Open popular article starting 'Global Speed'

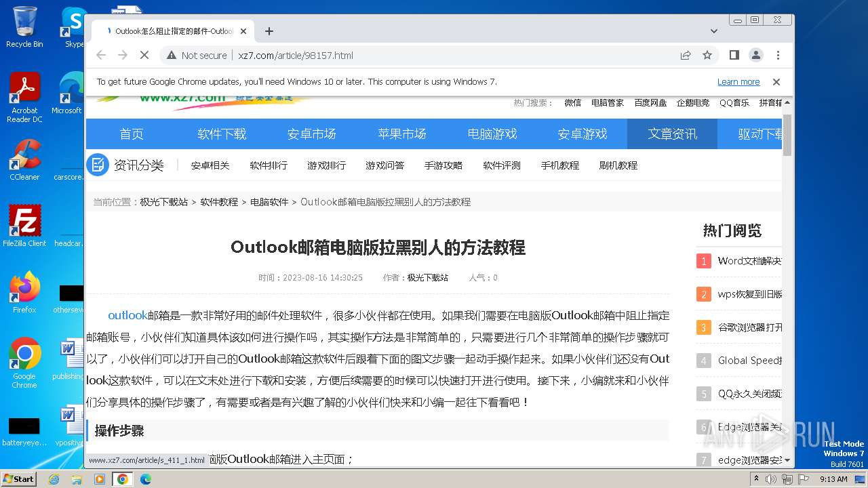750,361
